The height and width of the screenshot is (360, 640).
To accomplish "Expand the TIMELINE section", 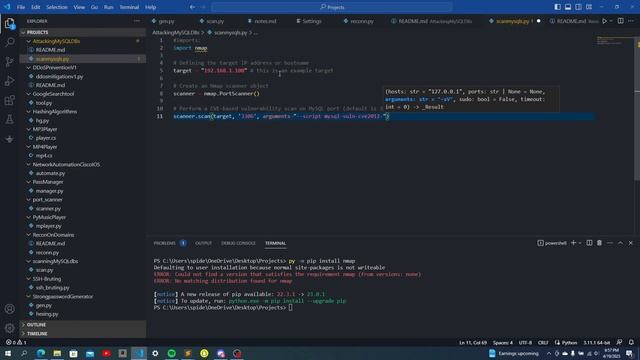I will point(83,334).
